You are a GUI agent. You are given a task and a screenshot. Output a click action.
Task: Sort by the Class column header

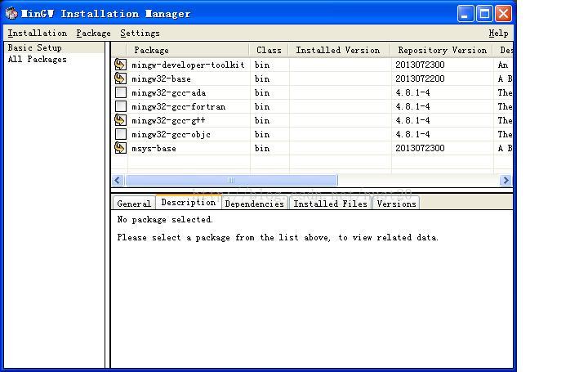click(x=269, y=50)
